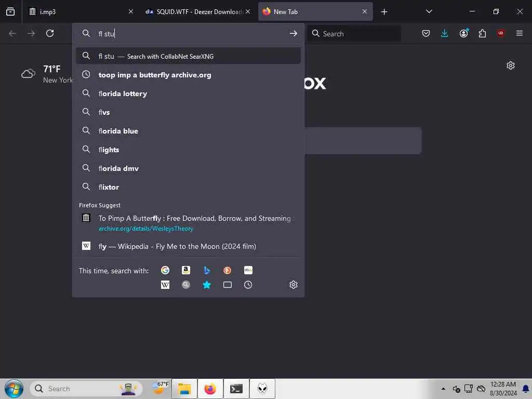Search only in History clock icon
Viewport: 532px width, 399px height.
pyautogui.click(x=248, y=285)
